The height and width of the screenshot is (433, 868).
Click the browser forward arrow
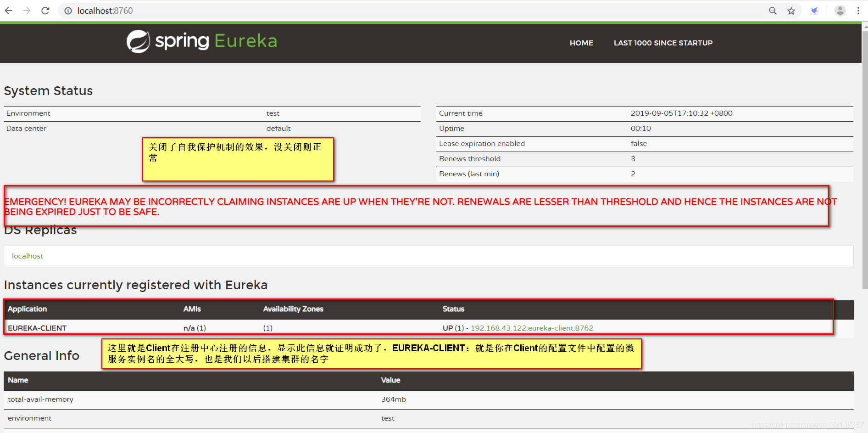click(x=27, y=11)
